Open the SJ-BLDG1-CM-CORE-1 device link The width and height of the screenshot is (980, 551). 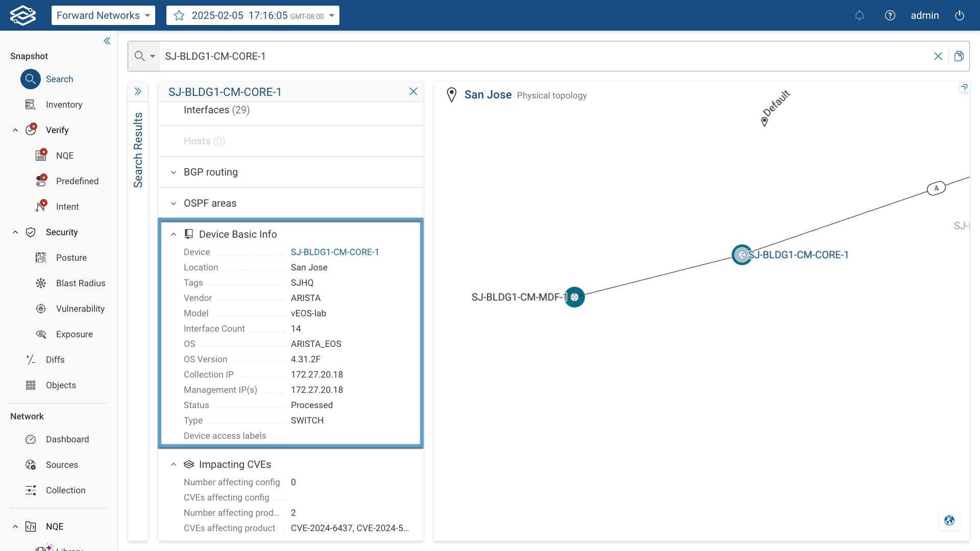(335, 252)
